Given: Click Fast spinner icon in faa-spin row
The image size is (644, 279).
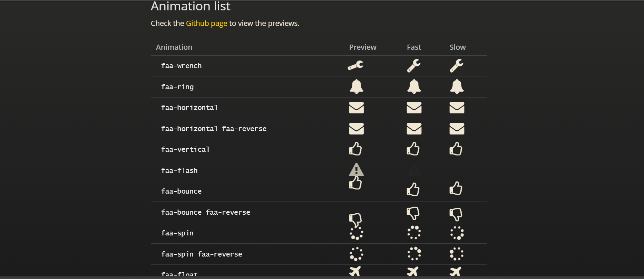Looking at the screenshot, I should click(x=414, y=232).
